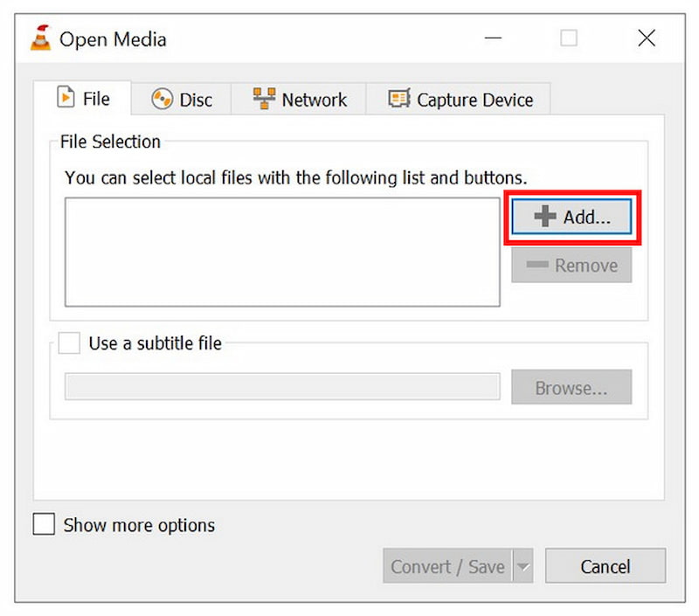Click the minus icon on the Remove button

click(540, 265)
